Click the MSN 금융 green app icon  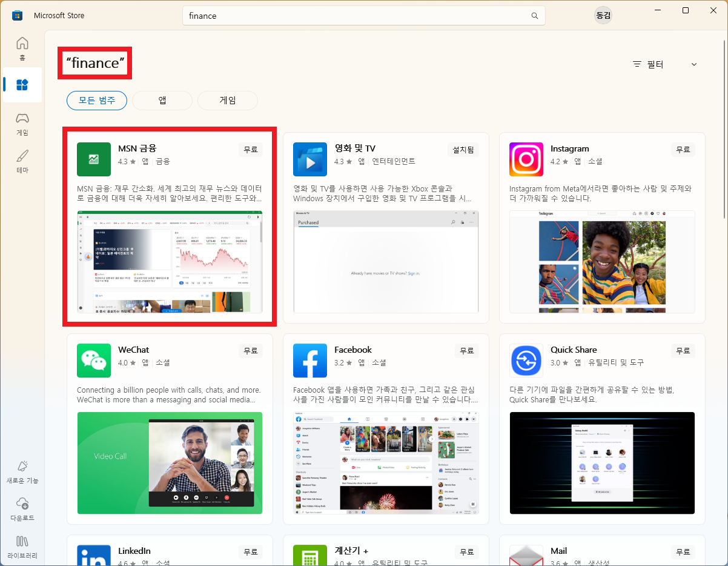point(94,159)
